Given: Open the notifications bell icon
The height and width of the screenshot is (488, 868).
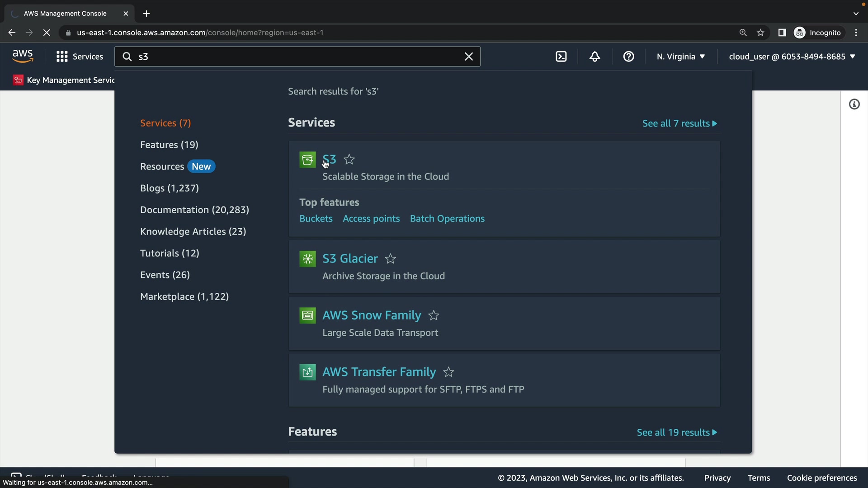Looking at the screenshot, I should tap(595, 56).
